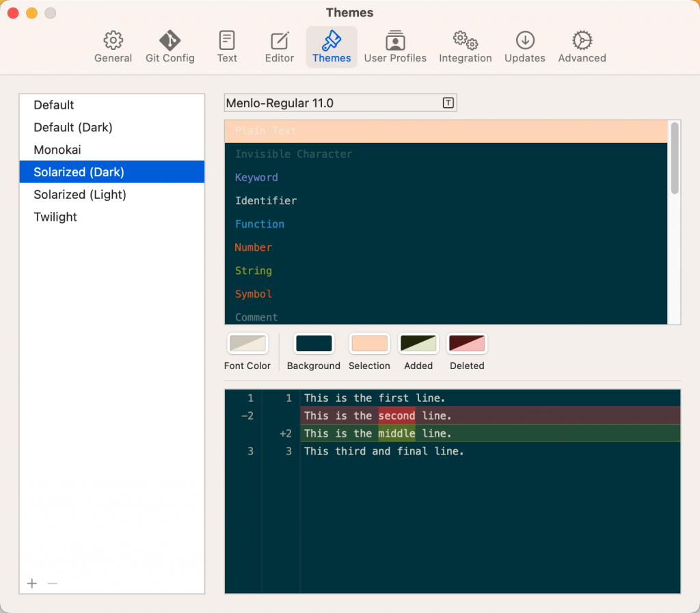The height and width of the screenshot is (613, 700).
Task: Remove selected theme using the minus button
Action: tap(53, 584)
